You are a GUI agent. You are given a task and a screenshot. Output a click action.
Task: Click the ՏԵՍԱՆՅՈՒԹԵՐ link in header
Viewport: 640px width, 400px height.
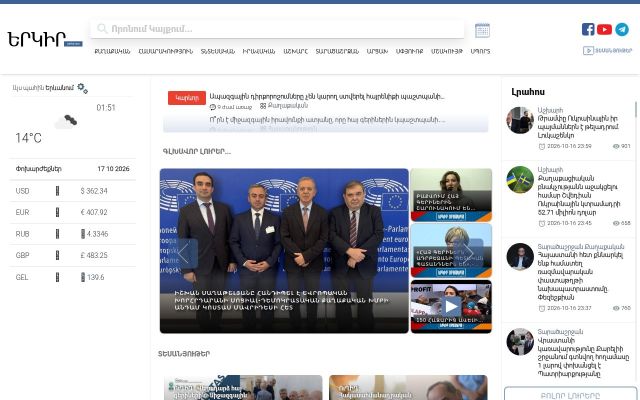click(613, 51)
